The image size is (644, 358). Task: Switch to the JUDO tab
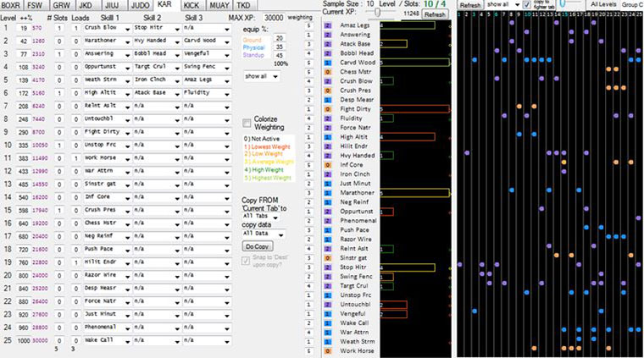141,5
